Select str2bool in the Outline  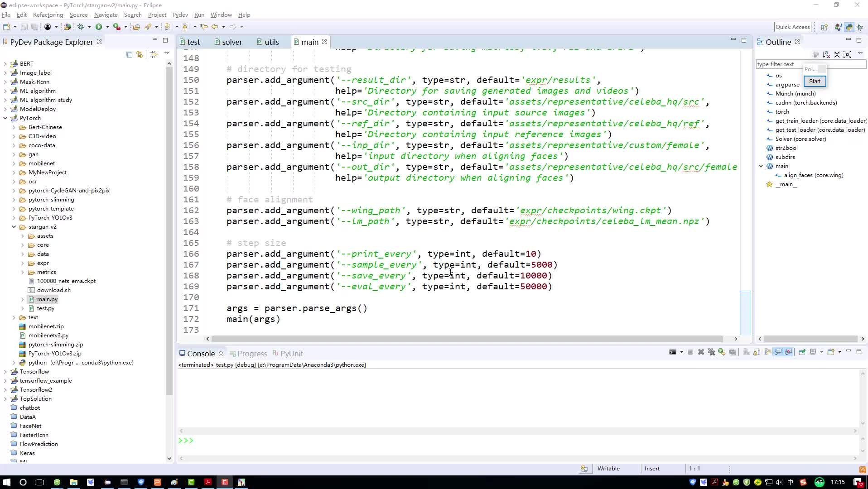786,148
